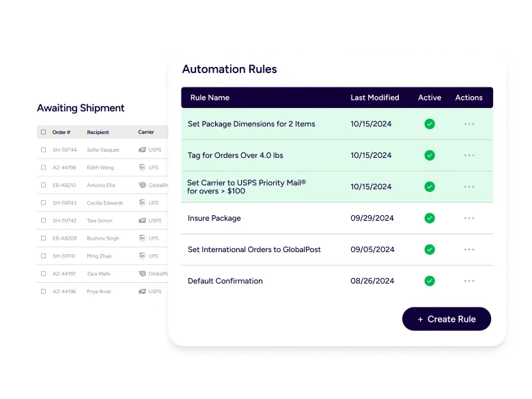Open three-dot actions for Insure Package rule

(468, 218)
